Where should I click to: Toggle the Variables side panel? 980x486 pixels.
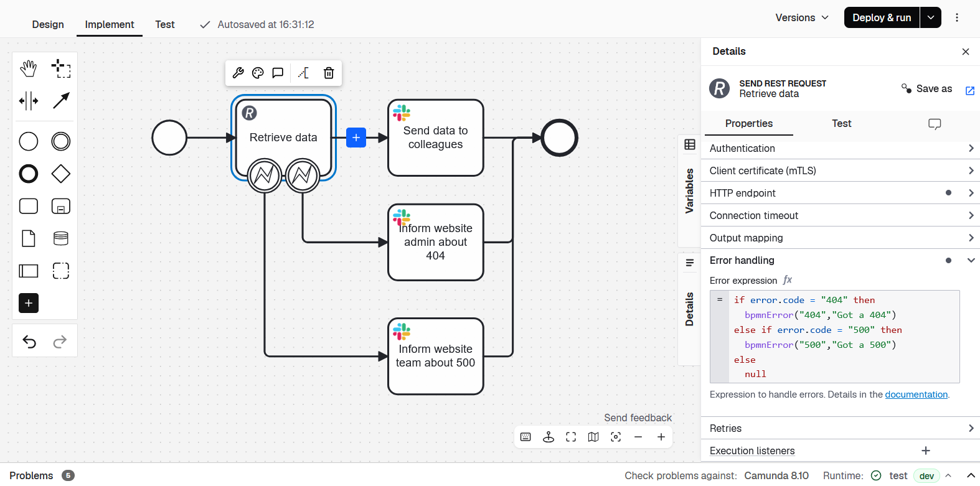tap(689, 190)
